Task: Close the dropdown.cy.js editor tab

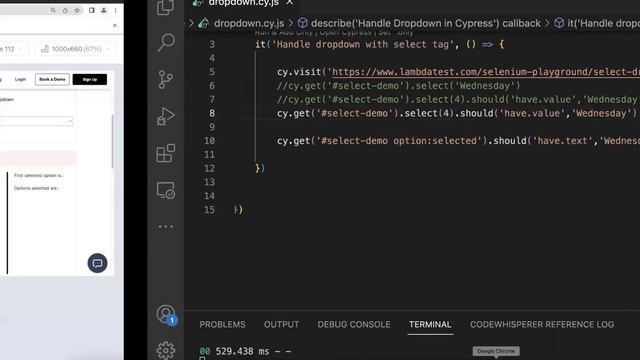Action: [x=289, y=3]
